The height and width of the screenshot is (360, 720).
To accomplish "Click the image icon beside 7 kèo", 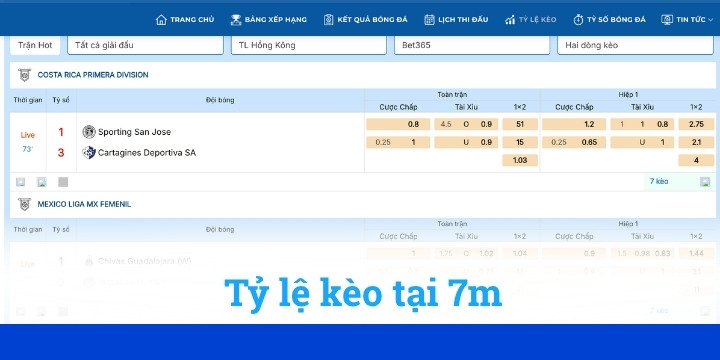I will 705,182.
